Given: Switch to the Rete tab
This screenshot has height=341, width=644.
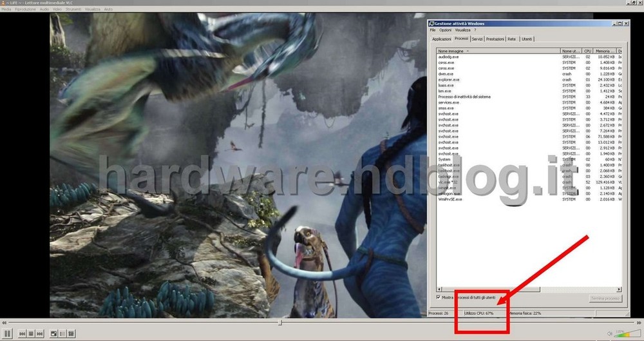Looking at the screenshot, I should (x=512, y=39).
